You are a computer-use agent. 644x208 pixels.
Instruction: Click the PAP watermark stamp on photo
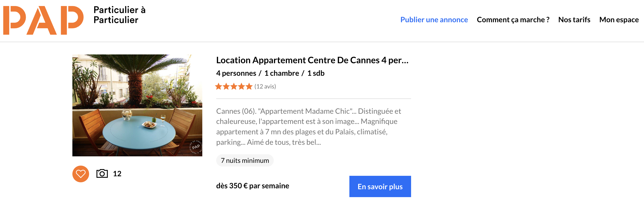(196, 147)
